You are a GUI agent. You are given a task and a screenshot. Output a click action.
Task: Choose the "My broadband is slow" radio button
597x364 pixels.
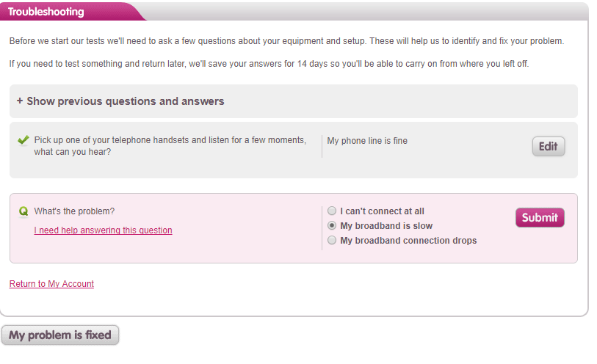tap(332, 226)
